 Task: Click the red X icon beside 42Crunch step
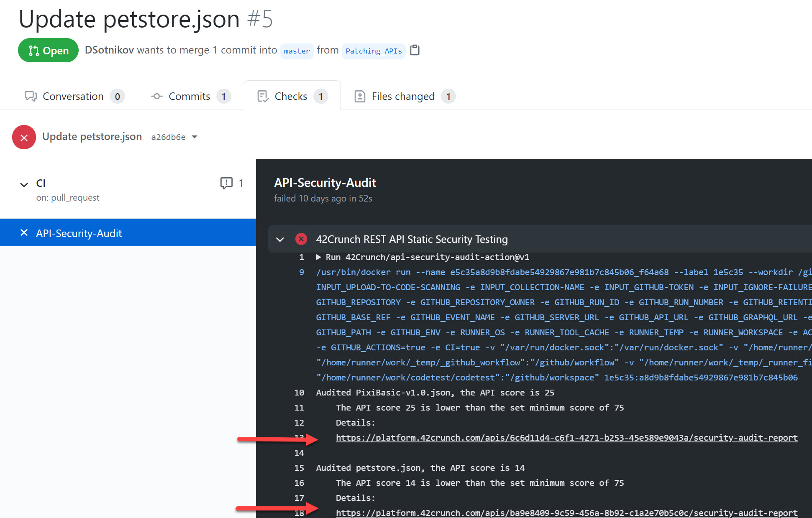pos(301,239)
